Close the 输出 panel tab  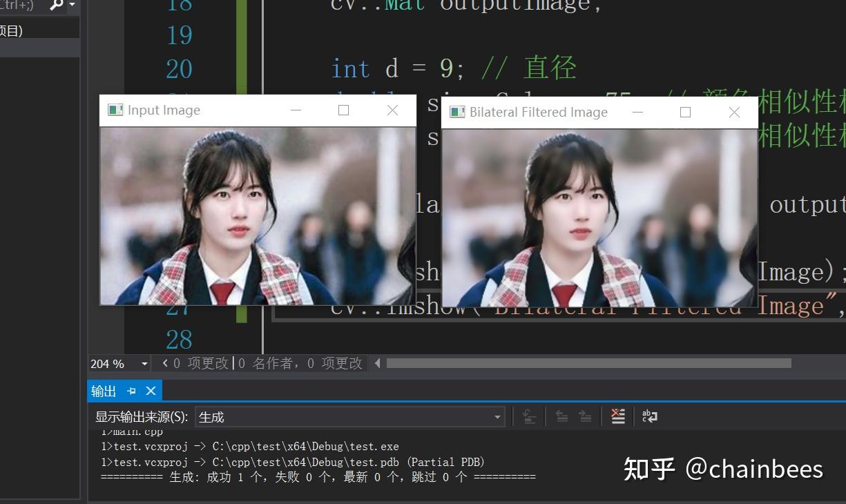[151, 391]
